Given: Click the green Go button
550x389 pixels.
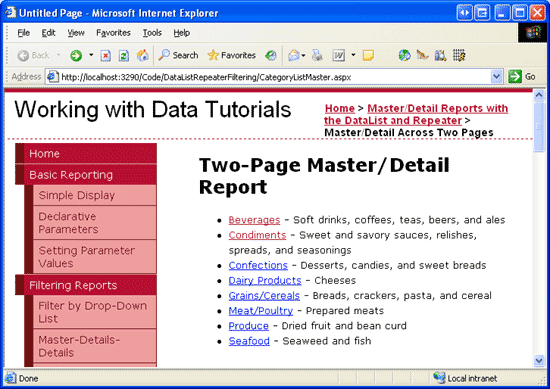Looking at the screenshot, I should point(522,76).
